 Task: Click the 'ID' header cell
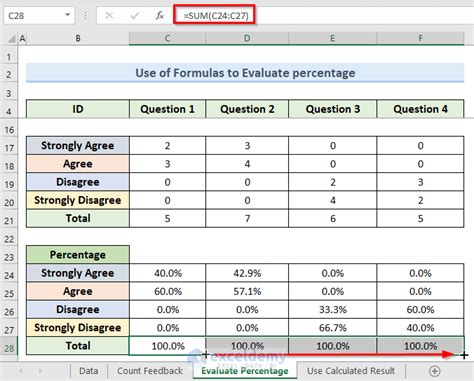(x=78, y=109)
